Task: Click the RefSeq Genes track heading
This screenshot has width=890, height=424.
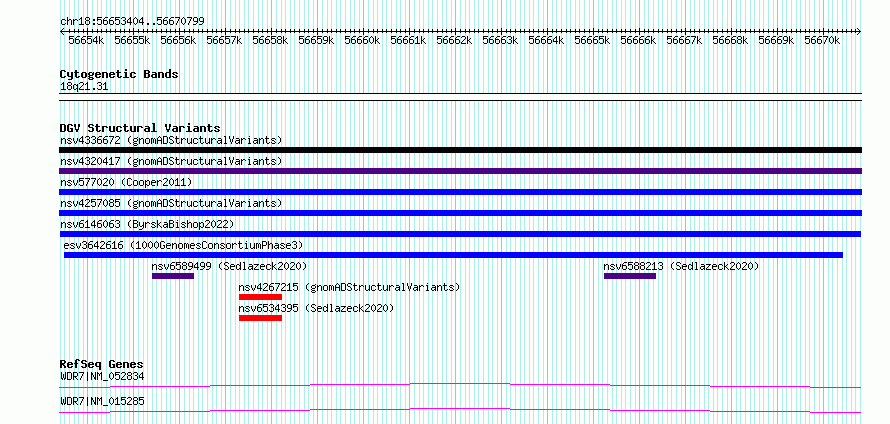Action: (102, 364)
